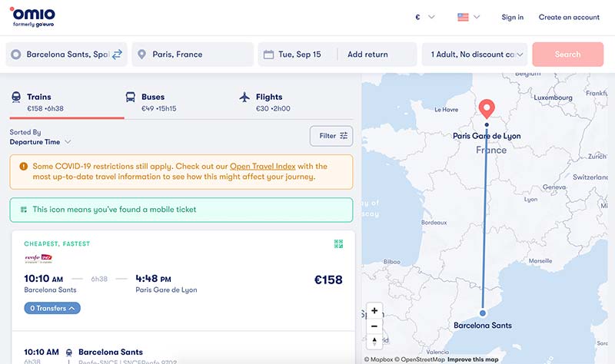
Task: Open the Filter options
Action: [x=331, y=136]
